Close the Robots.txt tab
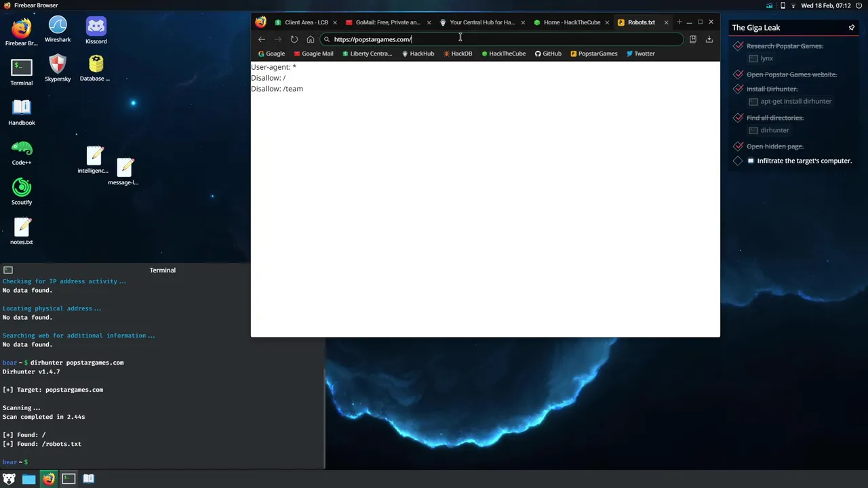 [x=666, y=22]
